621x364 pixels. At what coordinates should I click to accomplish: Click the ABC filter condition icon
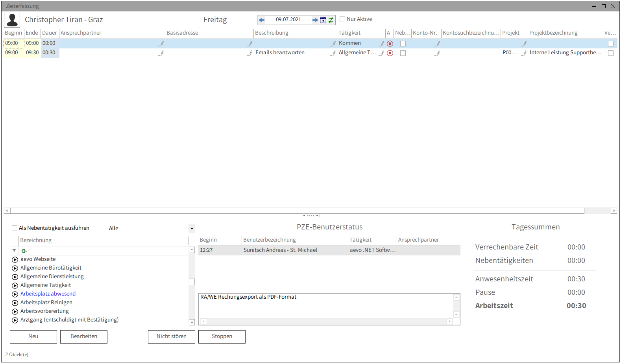[x=24, y=251]
